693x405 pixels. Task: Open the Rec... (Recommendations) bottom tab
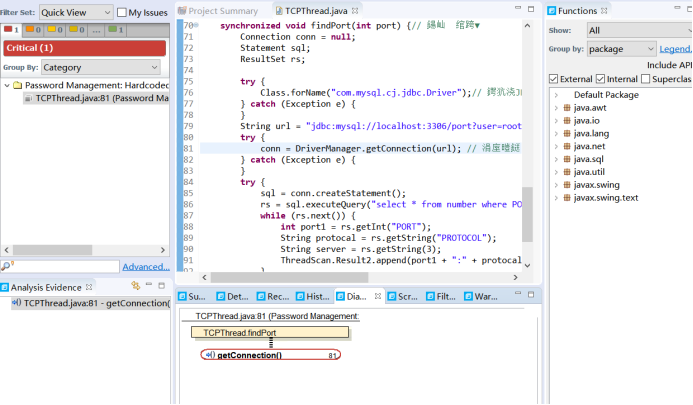[x=273, y=297]
